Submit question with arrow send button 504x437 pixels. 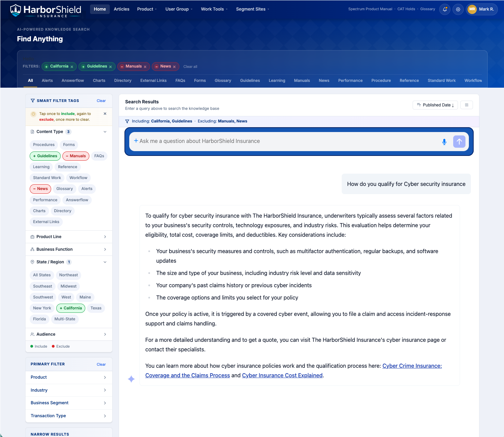(x=459, y=142)
